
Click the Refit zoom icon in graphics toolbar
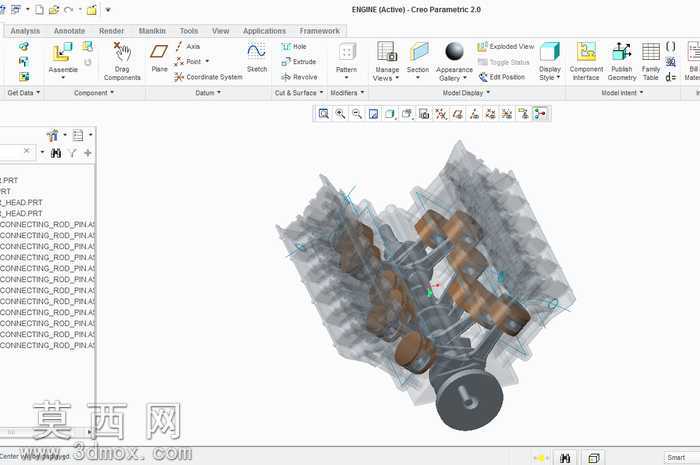point(324,114)
